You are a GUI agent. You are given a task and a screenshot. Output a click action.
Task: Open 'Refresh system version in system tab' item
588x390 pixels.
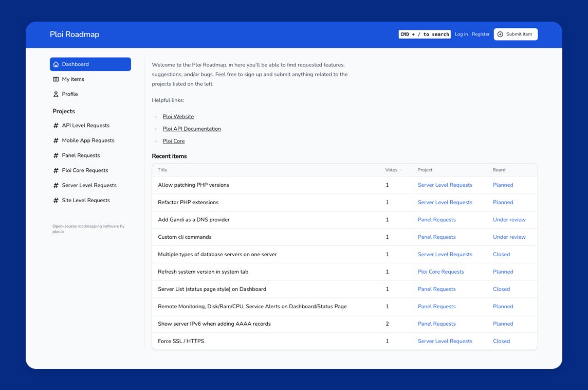(203, 272)
